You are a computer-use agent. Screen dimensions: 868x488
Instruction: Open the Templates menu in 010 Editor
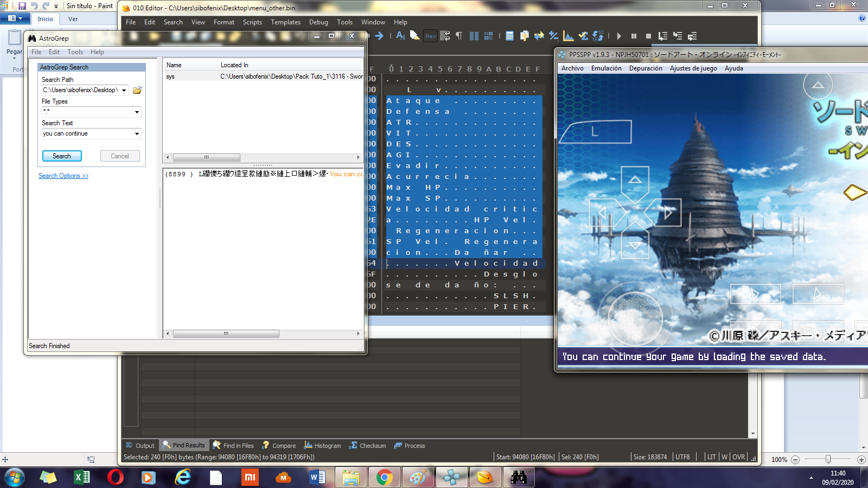(285, 22)
